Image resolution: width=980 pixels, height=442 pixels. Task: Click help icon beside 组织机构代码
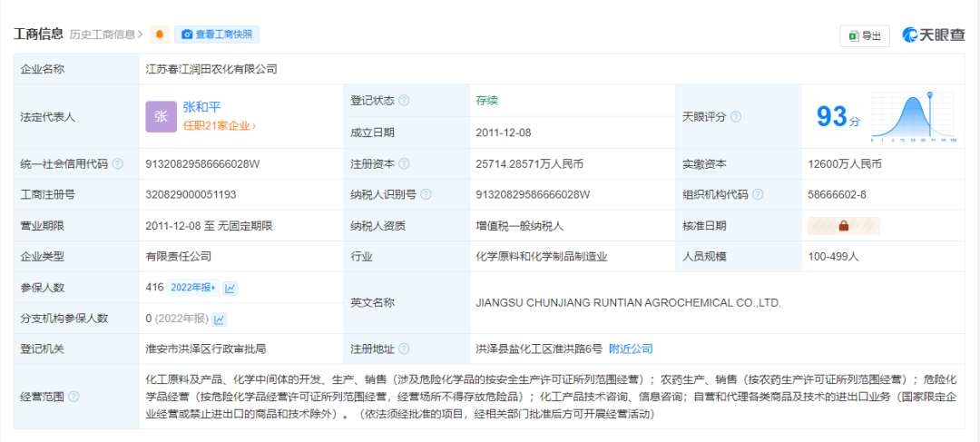pyautogui.click(x=758, y=194)
